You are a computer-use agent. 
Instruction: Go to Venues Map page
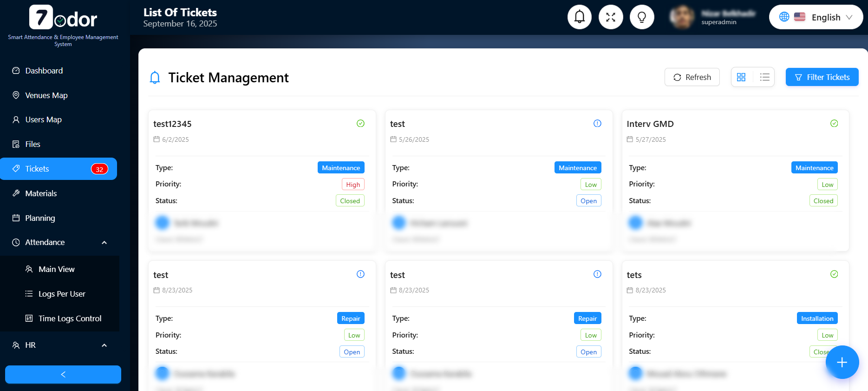coord(46,95)
